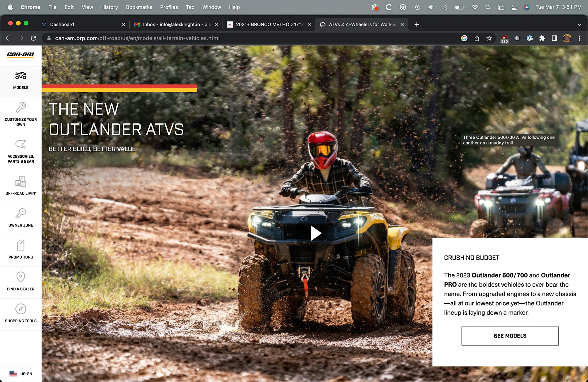Open the Help menu

point(234,7)
